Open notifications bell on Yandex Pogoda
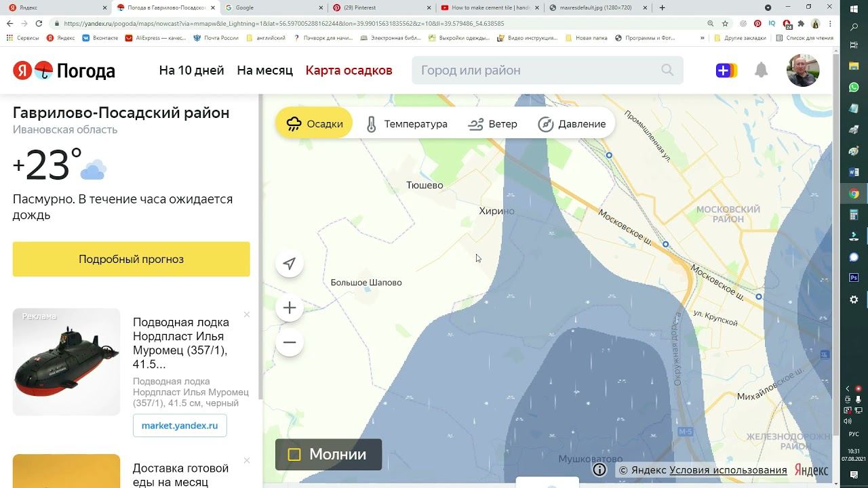Image resolution: width=868 pixels, height=488 pixels. [762, 70]
